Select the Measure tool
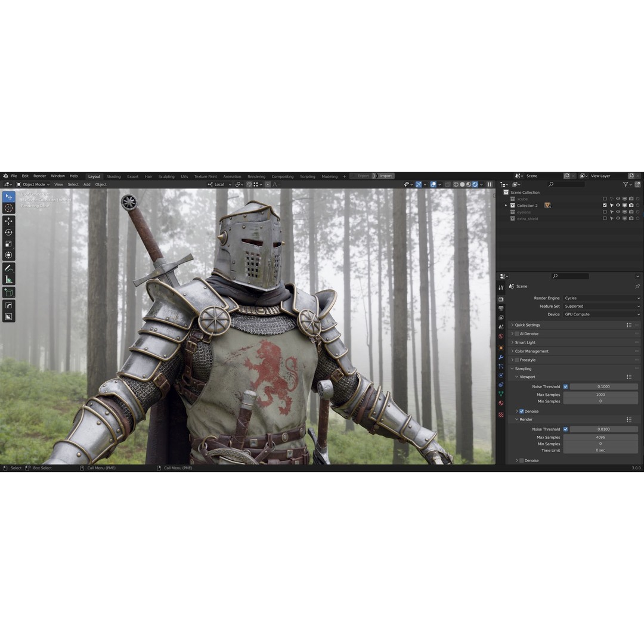 (x=8, y=280)
